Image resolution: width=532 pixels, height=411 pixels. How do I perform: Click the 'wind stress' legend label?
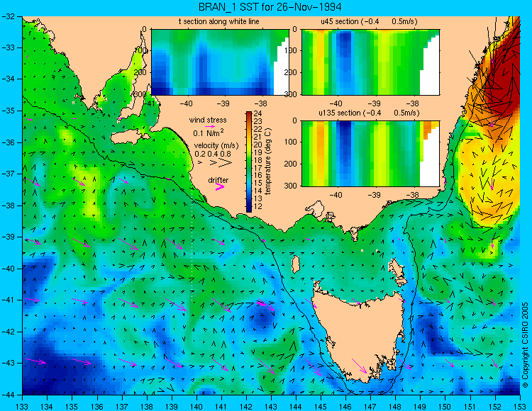208,120
